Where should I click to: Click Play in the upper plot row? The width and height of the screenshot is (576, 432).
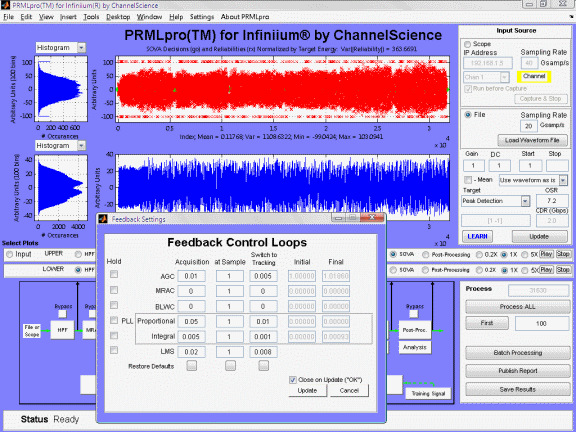[546, 254]
